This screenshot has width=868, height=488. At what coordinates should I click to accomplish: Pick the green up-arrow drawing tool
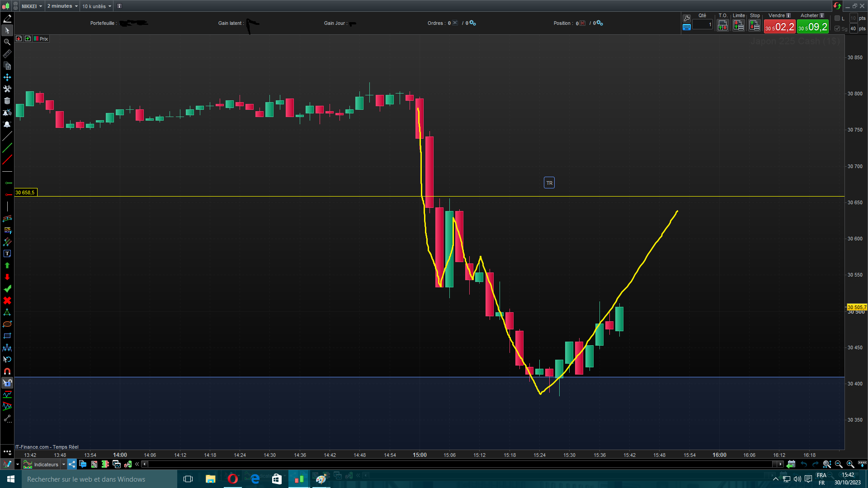[x=7, y=266]
